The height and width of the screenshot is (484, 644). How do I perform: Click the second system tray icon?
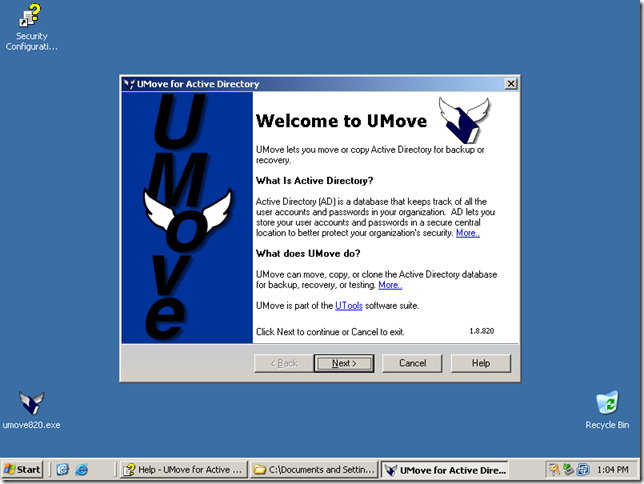(x=568, y=469)
